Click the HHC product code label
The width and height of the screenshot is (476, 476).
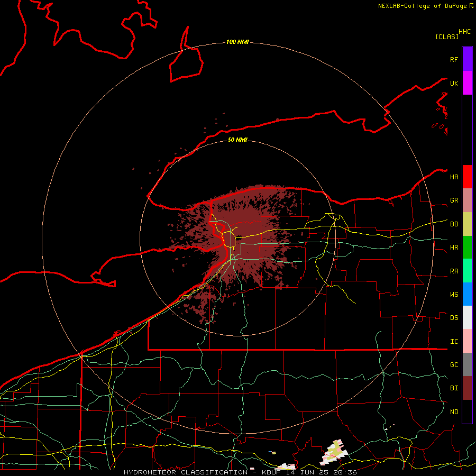[x=464, y=32]
